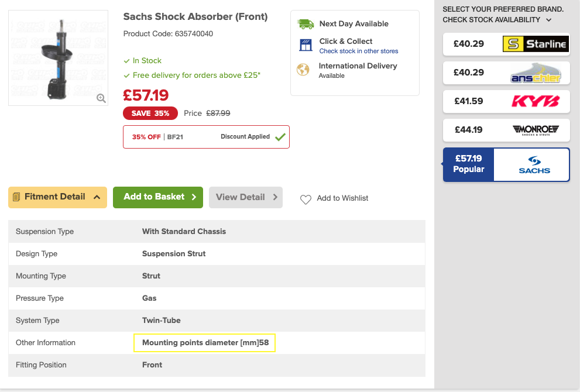Expand the Check Stock Availability chevron
Screen dimensions: 580x392
point(549,20)
